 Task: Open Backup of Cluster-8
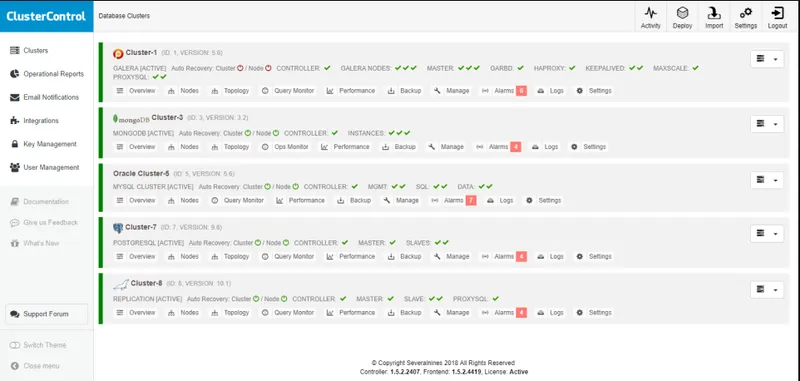[404, 313]
